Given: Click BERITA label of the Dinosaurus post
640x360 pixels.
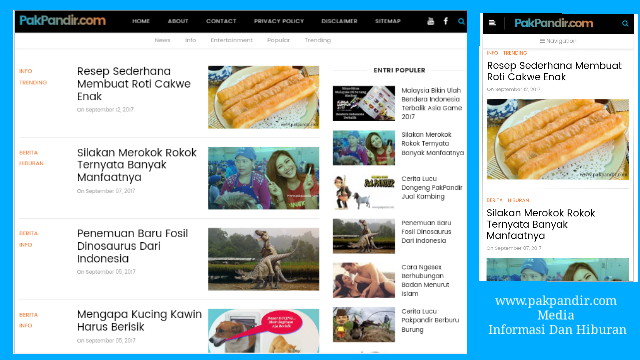Looking at the screenshot, I should click(28, 233).
